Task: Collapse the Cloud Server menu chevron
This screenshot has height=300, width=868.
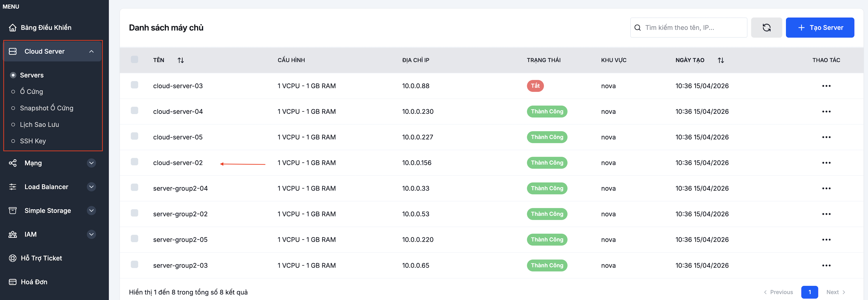Action: (91, 52)
